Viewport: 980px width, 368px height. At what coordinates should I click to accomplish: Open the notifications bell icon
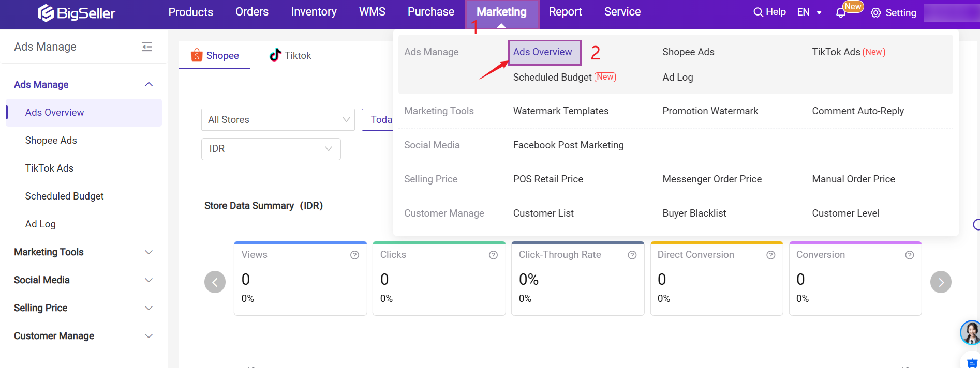tap(840, 13)
